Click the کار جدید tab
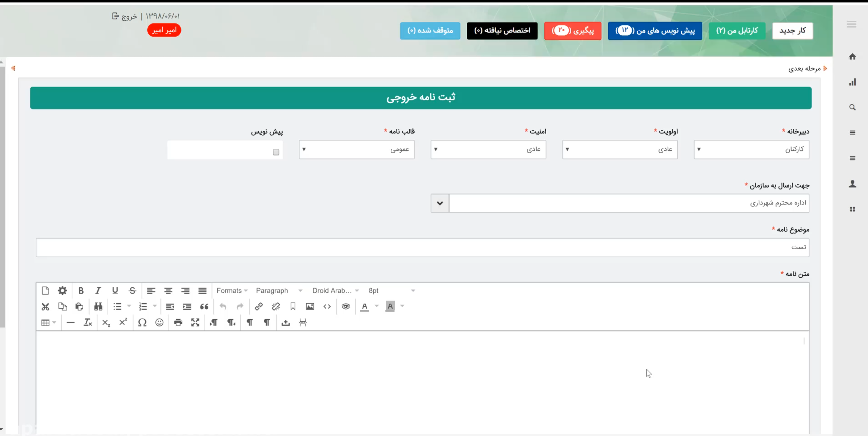This screenshot has height=436, width=868. [x=792, y=31]
